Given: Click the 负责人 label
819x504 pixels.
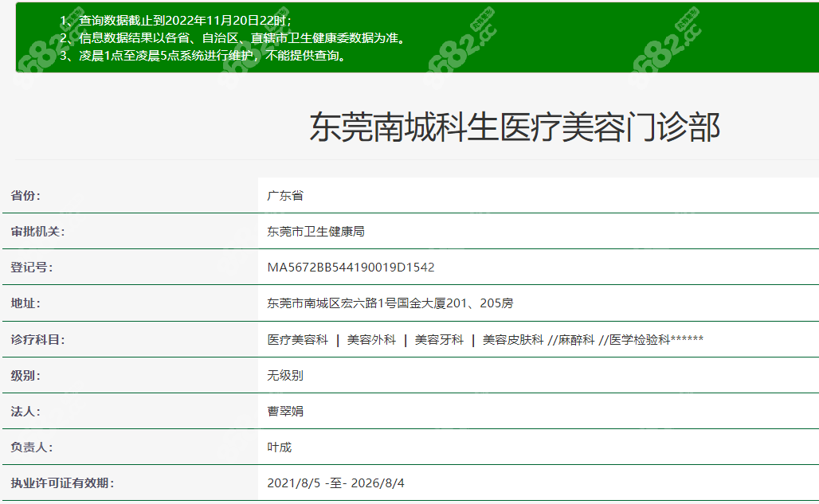Looking at the screenshot, I should [x=31, y=447].
